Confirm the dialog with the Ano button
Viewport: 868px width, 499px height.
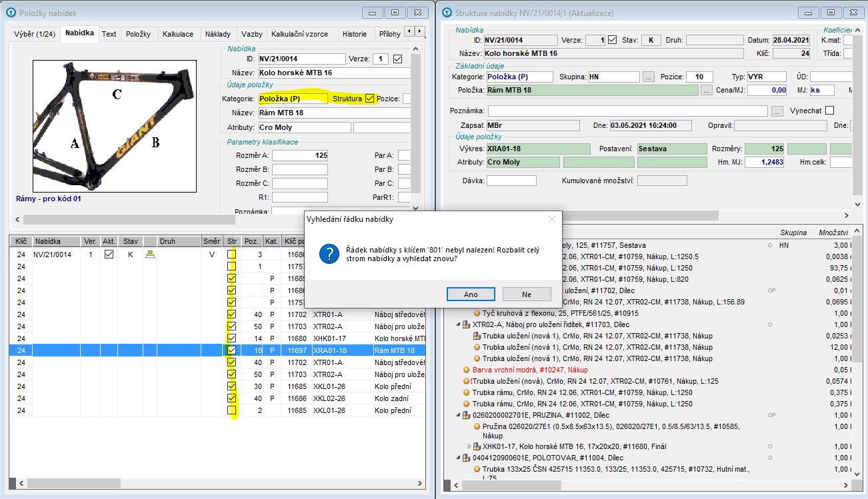click(471, 294)
